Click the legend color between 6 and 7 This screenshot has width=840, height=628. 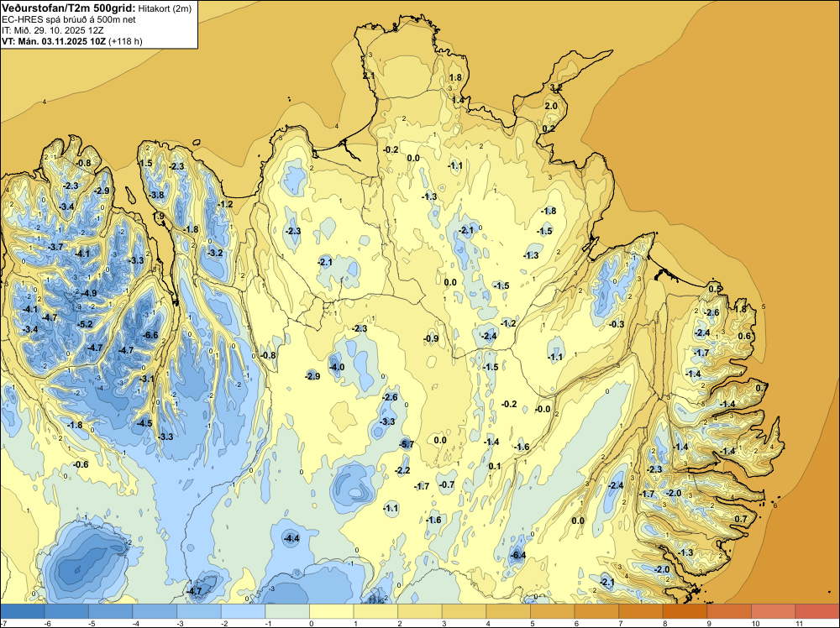click(x=596, y=611)
